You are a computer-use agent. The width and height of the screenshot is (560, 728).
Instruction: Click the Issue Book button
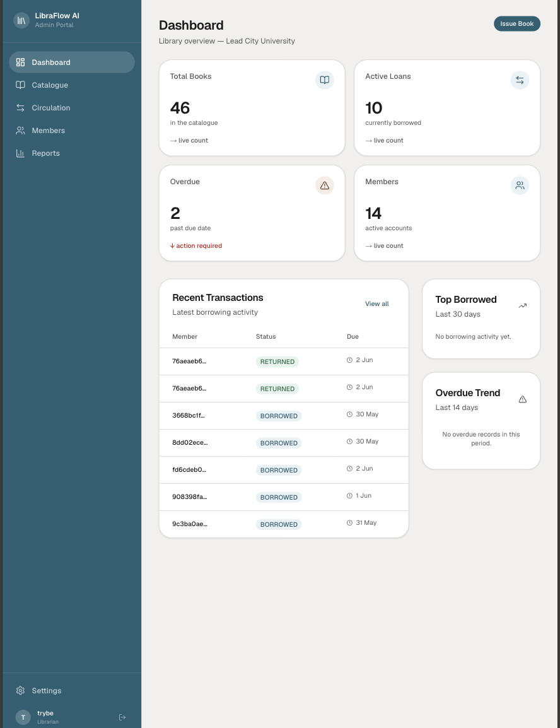coord(517,24)
